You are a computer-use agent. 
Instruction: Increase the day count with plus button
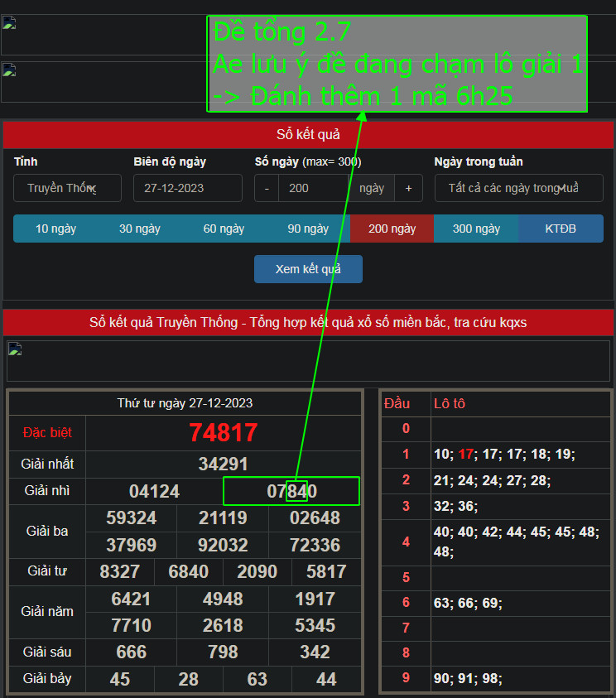[408, 188]
